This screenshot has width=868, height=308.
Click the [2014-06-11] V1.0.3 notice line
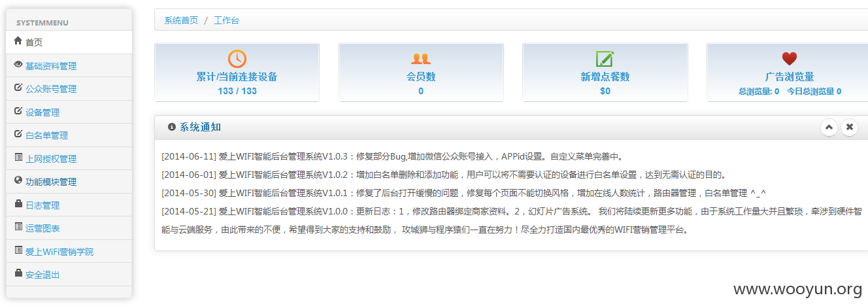click(x=392, y=156)
